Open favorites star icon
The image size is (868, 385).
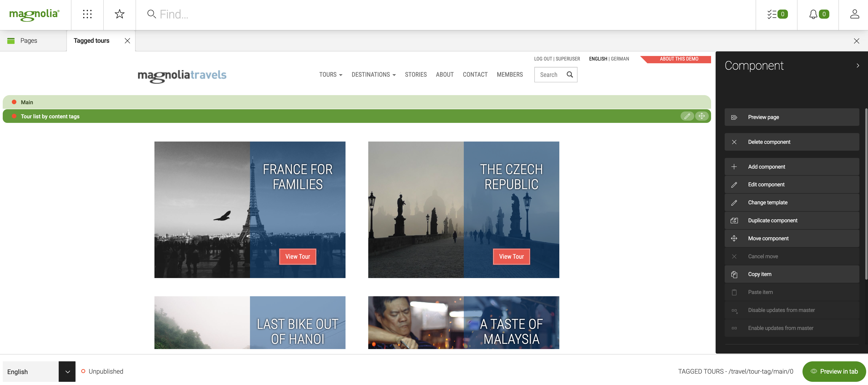pos(120,14)
